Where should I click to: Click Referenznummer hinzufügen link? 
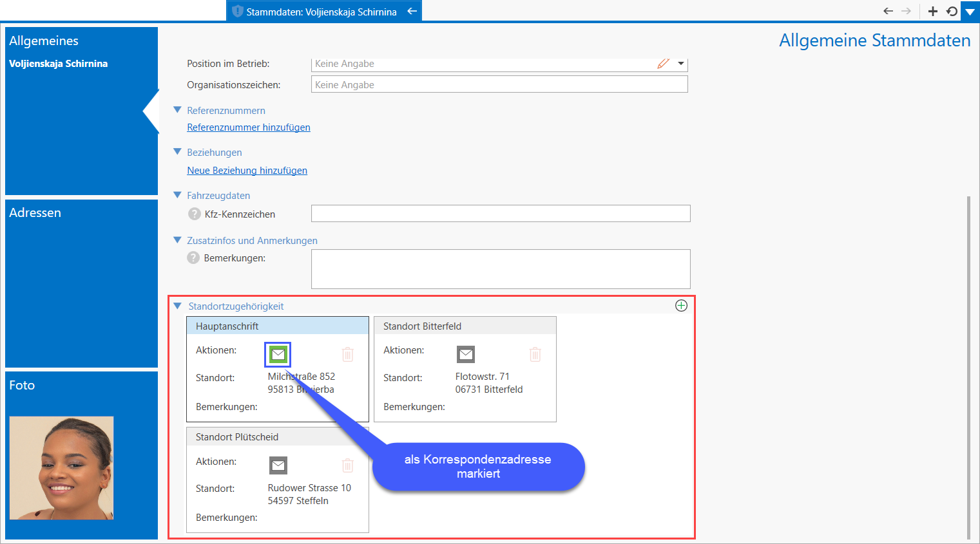249,127
